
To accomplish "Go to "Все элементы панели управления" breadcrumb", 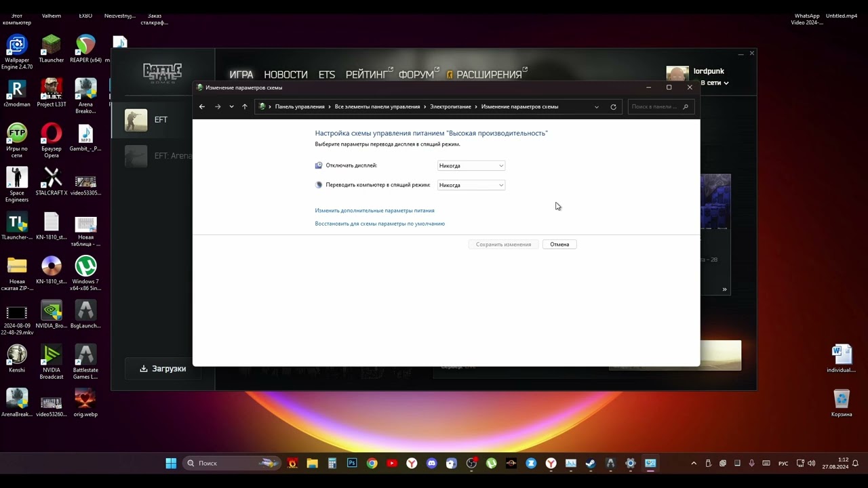I will click(x=377, y=106).
